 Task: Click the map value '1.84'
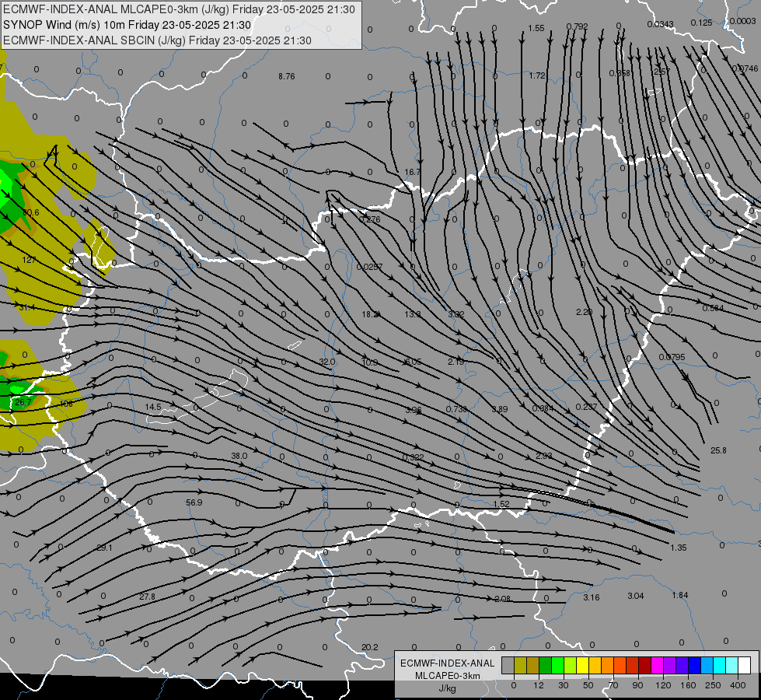(680, 595)
